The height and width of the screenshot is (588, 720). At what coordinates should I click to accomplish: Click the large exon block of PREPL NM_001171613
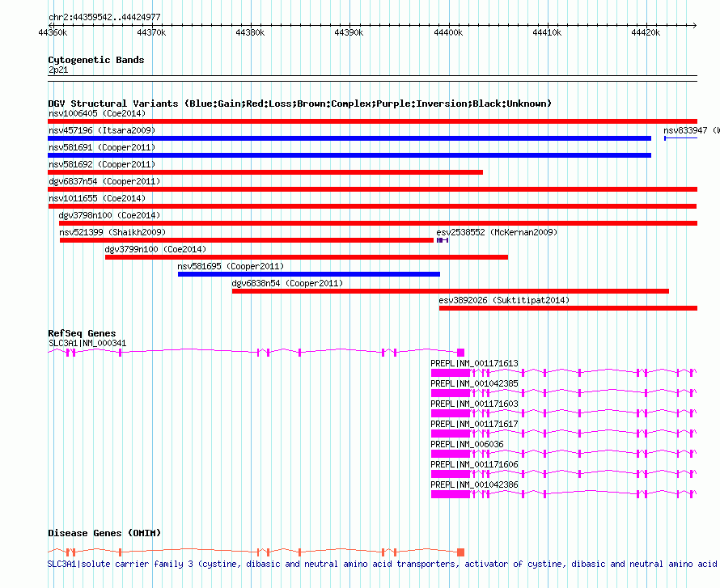[x=451, y=373]
